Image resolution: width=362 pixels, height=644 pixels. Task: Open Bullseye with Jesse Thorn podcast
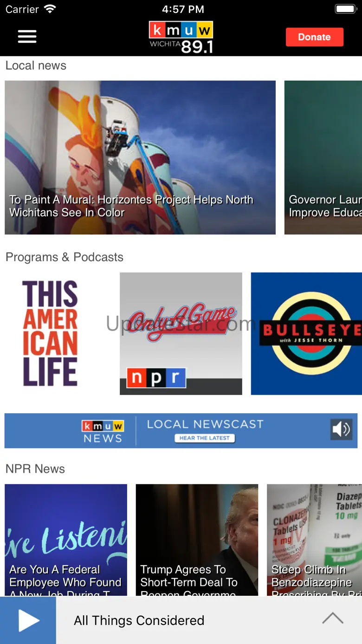(306, 333)
